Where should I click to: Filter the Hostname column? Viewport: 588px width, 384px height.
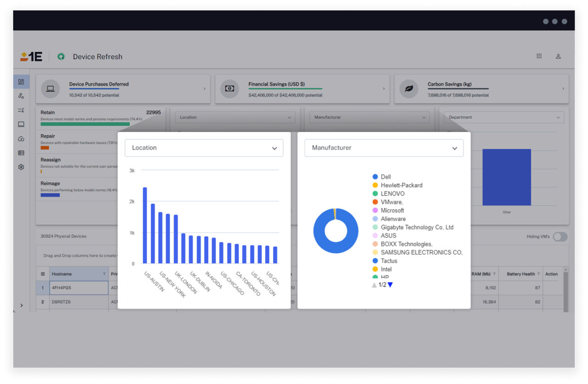[104, 274]
